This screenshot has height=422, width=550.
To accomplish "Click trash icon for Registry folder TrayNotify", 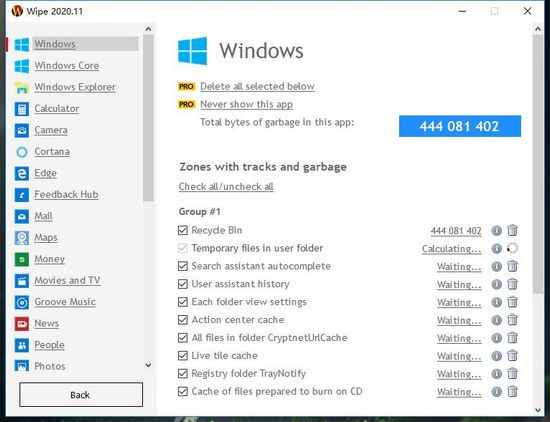I will point(512,374).
